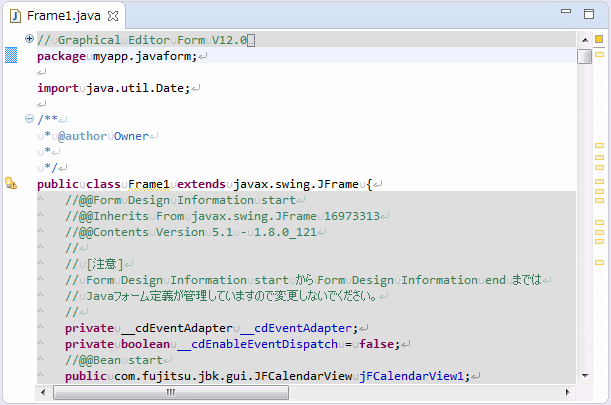
Task: Click the underlined class name 'Frame1'
Action: [149, 184]
